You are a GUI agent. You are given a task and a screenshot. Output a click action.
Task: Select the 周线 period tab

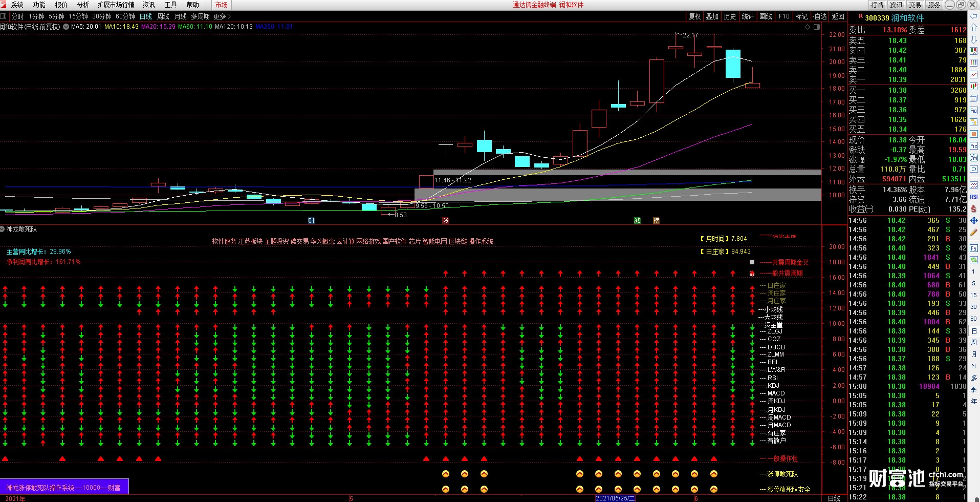[x=163, y=16]
